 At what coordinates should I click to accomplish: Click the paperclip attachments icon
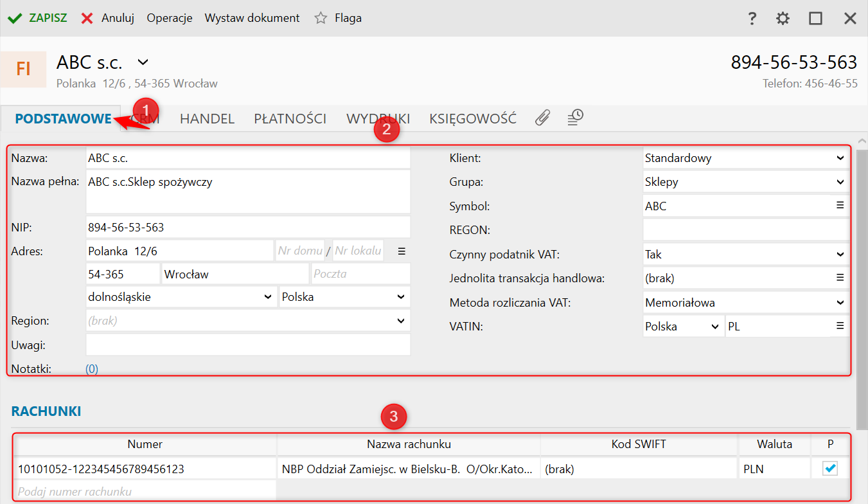543,118
